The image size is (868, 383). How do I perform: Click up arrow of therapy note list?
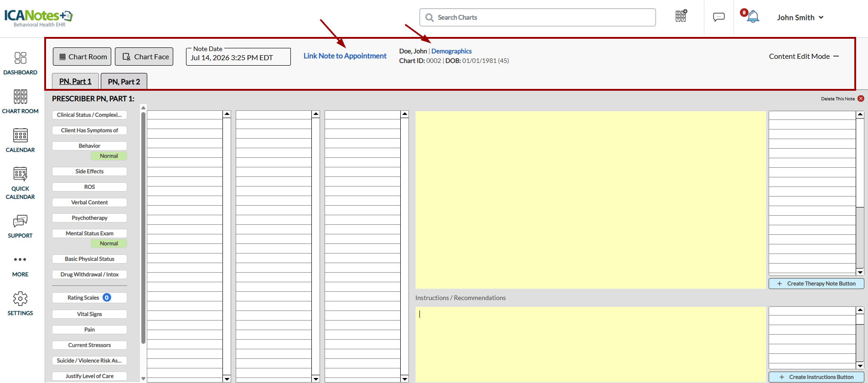click(x=860, y=114)
